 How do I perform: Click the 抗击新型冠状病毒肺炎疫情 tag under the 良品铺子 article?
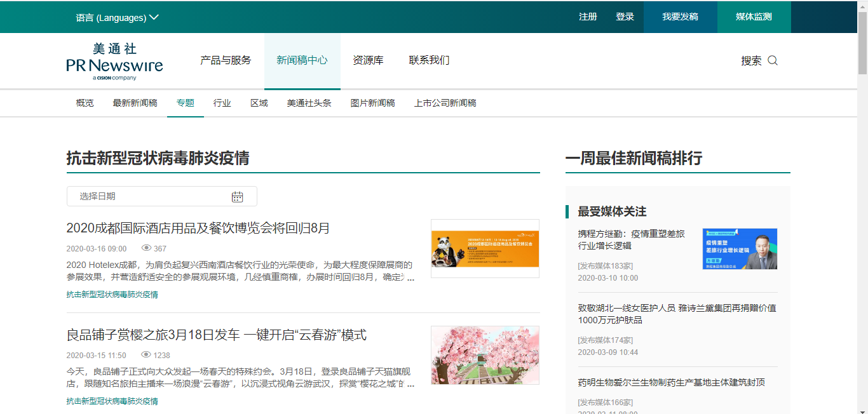112,401
